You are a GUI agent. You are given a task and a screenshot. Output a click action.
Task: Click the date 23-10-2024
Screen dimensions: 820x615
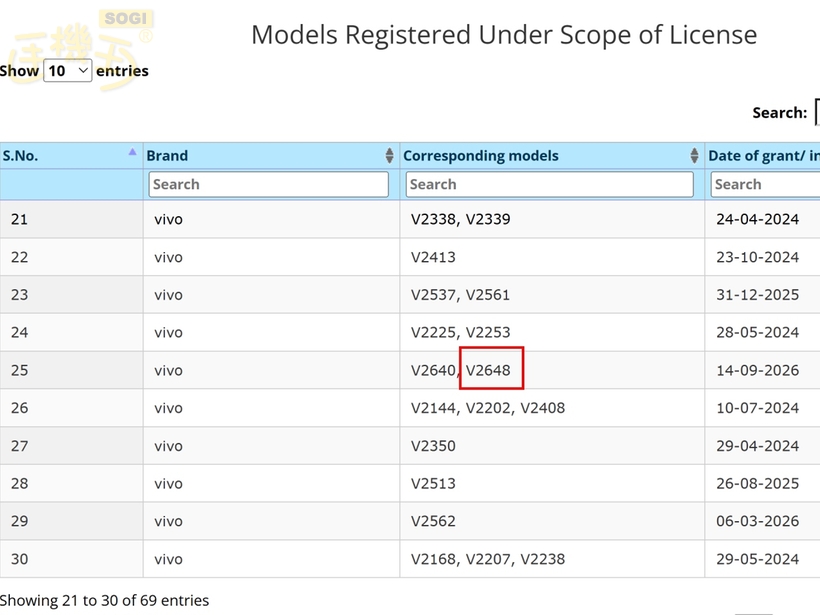click(x=757, y=257)
